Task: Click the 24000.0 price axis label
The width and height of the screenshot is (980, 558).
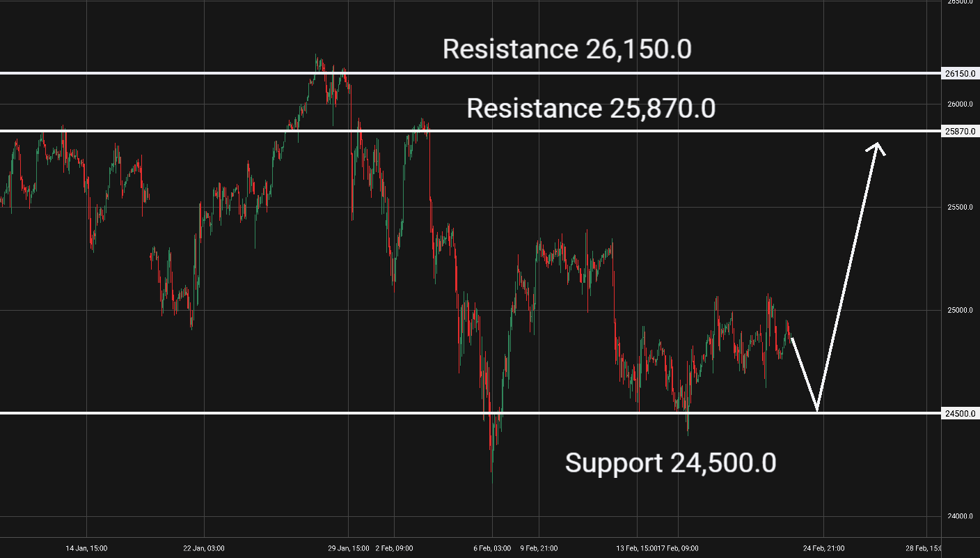Action: (961, 516)
